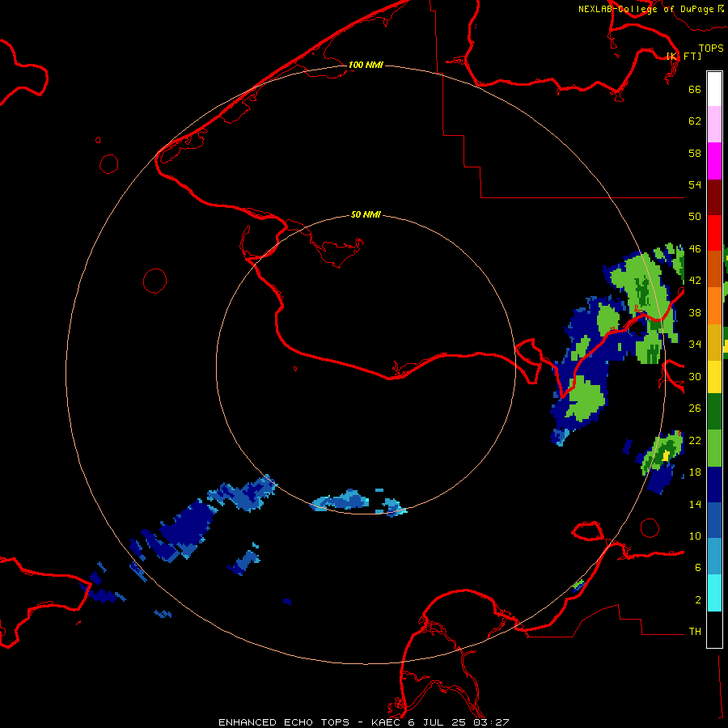Click the 38 legend value
The width and height of the screenshot is (728, 728).
(695, 312)
